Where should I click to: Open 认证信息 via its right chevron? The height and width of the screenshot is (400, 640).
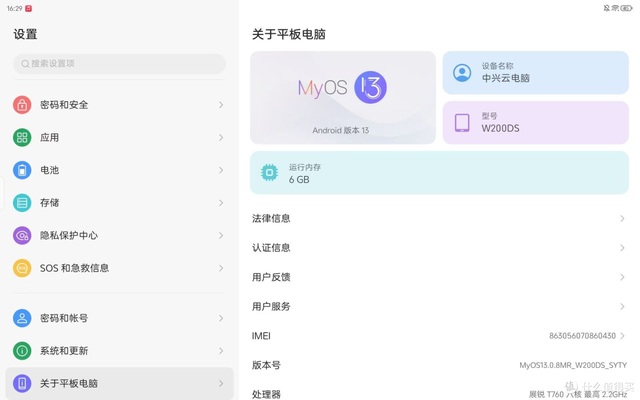pos(622,248)
